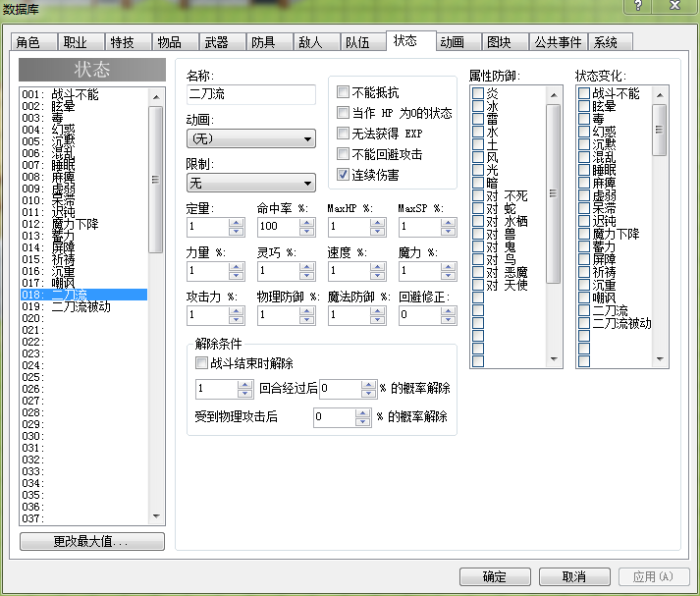Toggle 对 不死 element defense checkbox
The image size is (700, 596).
[x=478, y=195]
